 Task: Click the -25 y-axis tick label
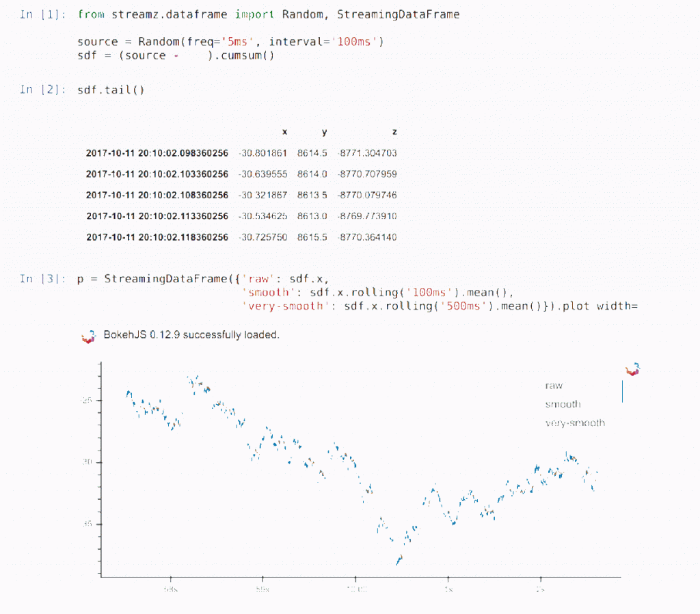coord(86,400)
